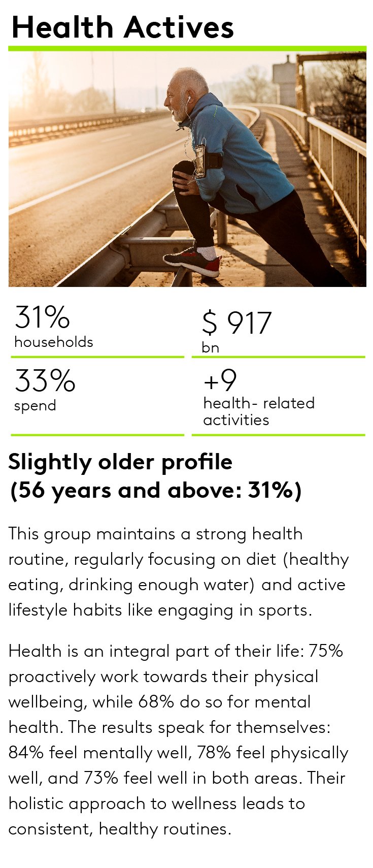Click the paragraph starting Health is an integral

[179, 740]
